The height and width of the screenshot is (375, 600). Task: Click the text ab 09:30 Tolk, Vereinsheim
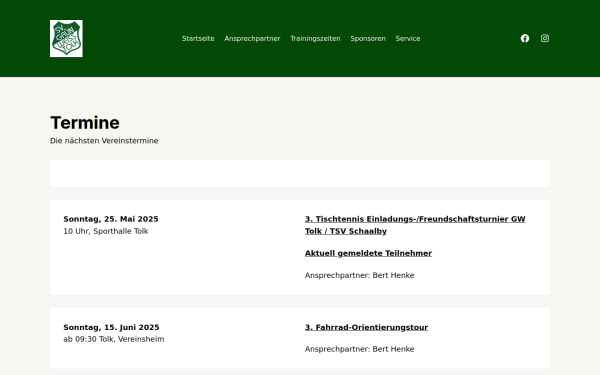pos(114,339)
